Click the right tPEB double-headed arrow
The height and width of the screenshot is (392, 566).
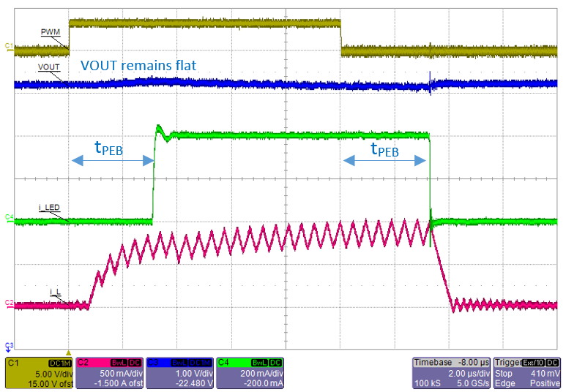pos(386,162)
